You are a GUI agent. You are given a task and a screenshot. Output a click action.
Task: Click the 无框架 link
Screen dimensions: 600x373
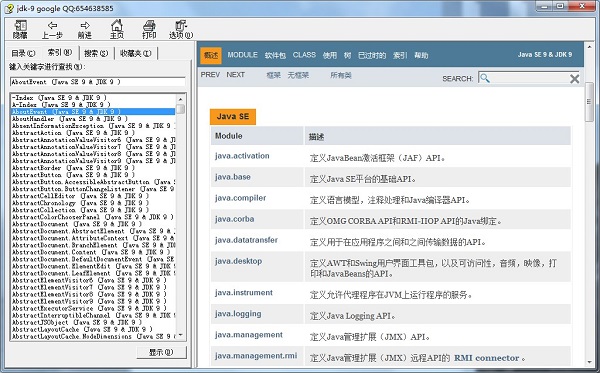coord(298,75)
